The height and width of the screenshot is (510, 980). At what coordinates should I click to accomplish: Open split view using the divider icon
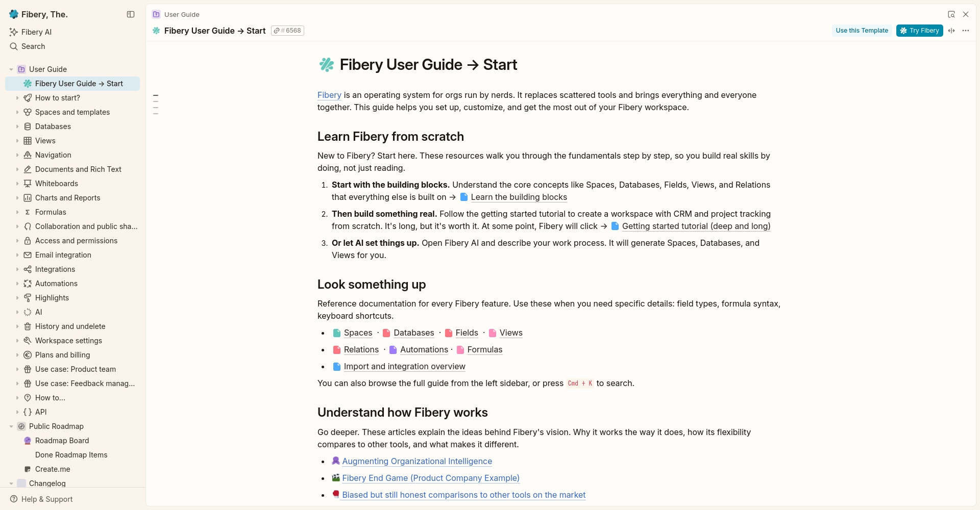coord(952,31)
